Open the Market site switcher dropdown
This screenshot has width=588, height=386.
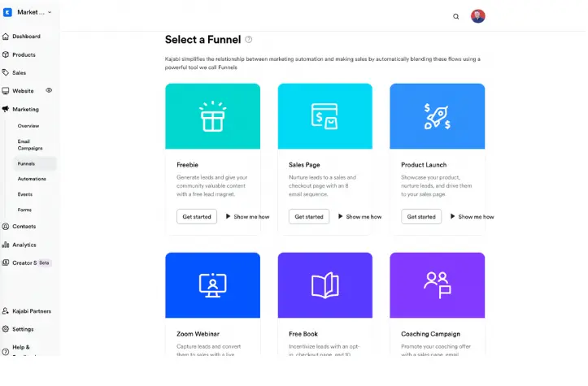click(x=34, y=12)
